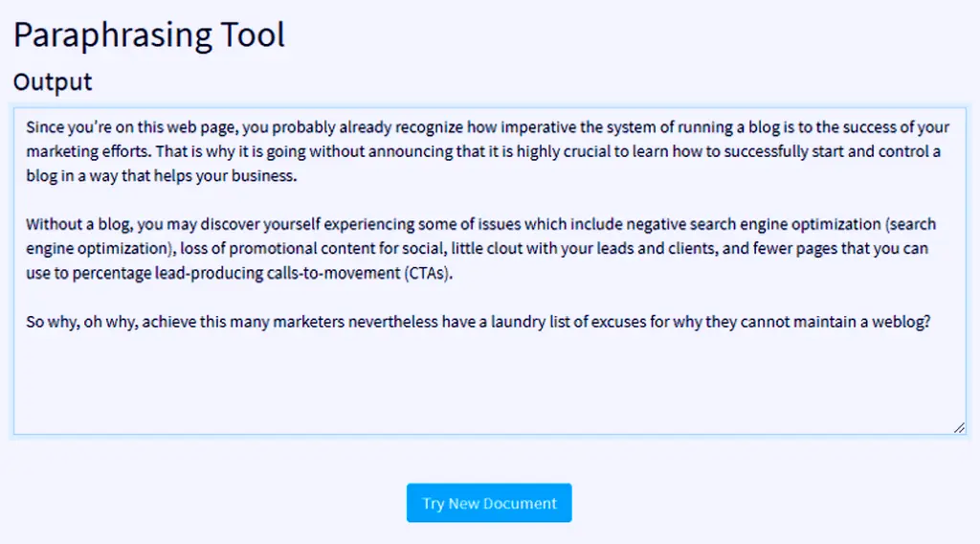Screen dimensions: 980x544
Task: Click the textarea resize handle icon
Action: (959, 428)
